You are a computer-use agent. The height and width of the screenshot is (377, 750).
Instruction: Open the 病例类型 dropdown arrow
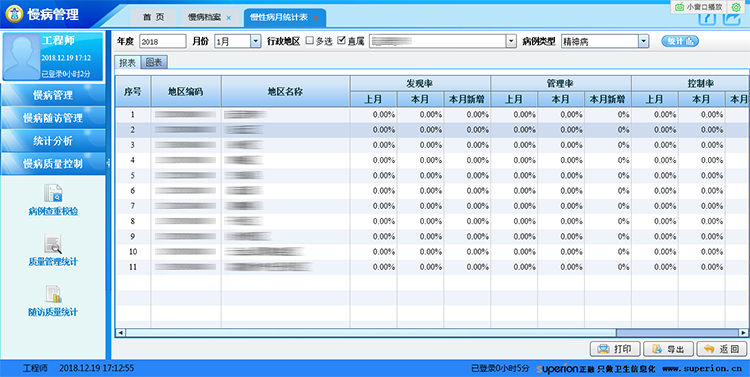(x=643, y=42)
